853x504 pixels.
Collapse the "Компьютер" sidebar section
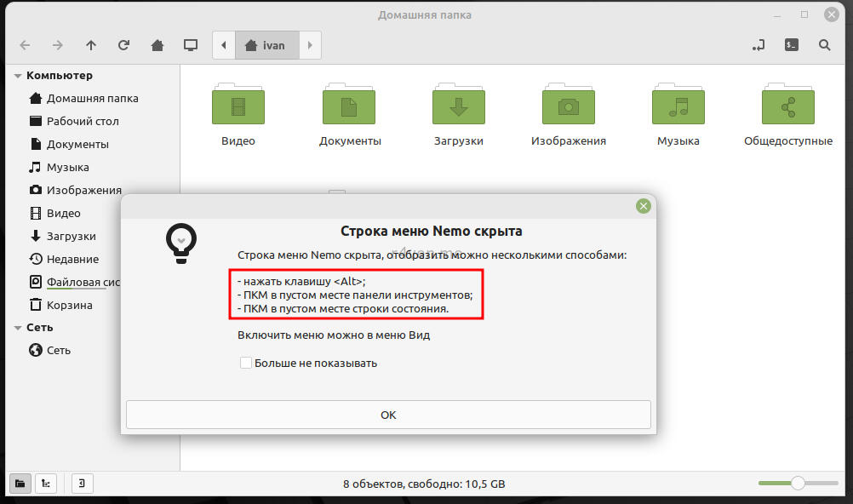(18, 76)
